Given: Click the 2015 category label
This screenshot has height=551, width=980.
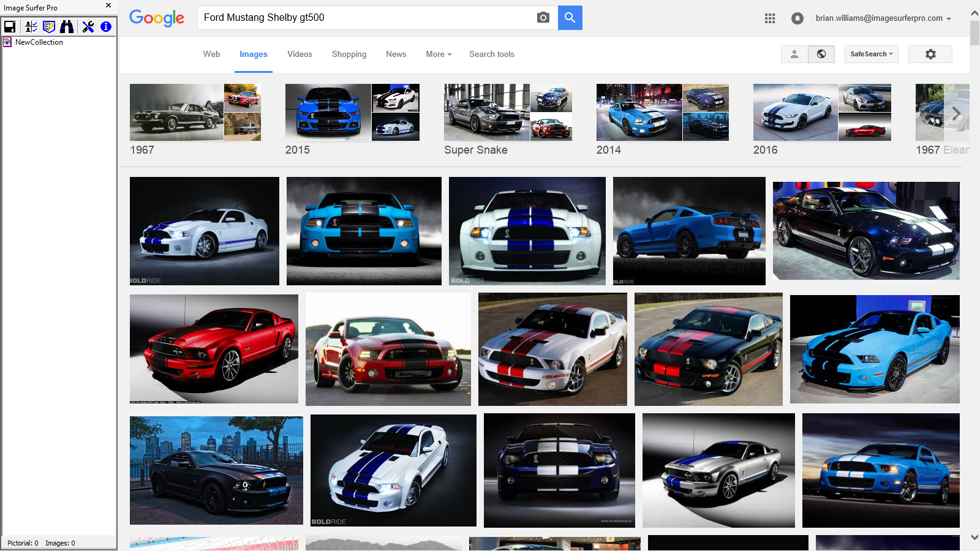Looking at the screenshot, I should [x=298, y=150].
